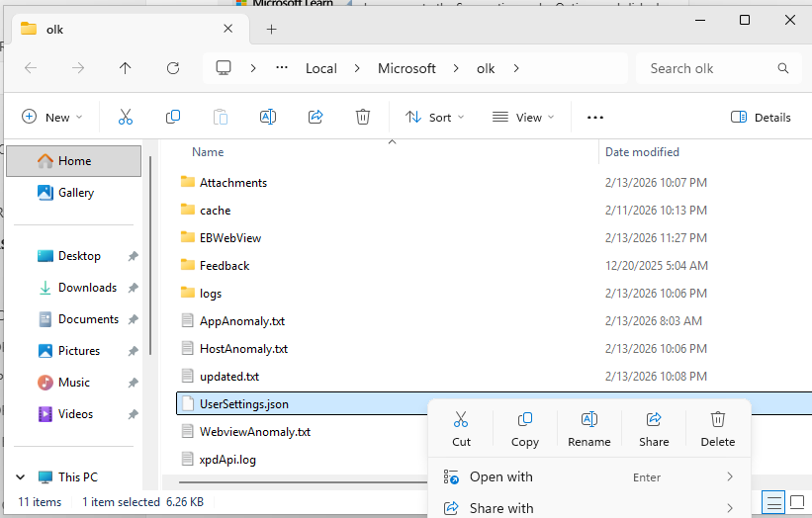Click olk in the address path
This screenshot has height=518, width=812.
coord(486,68)
